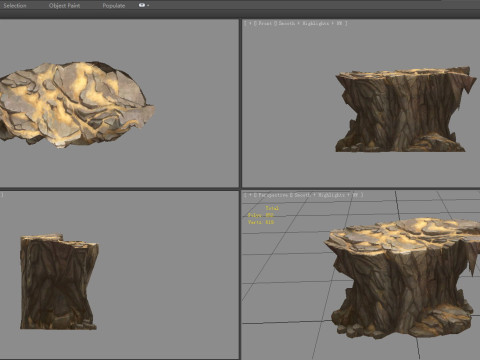Click the yellow Total statistics header

(x=272, y=208)
